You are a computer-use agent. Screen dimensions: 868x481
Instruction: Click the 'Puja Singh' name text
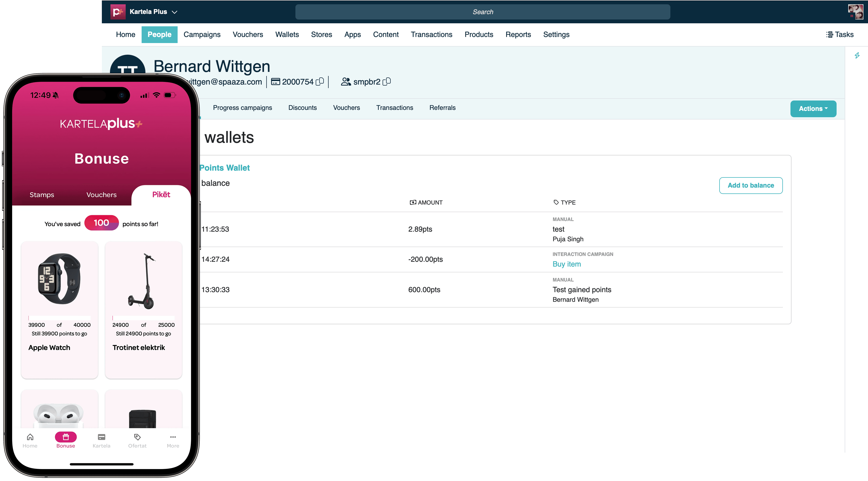click(568, 239)
